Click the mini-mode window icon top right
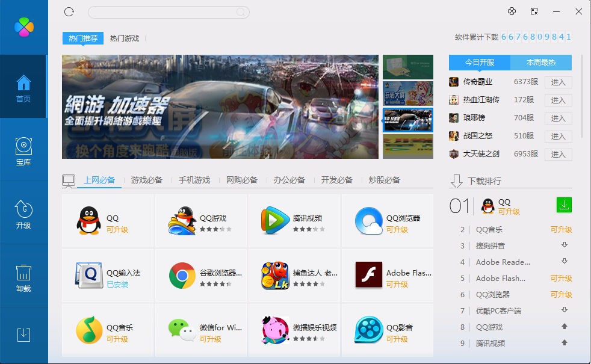591x364 pixels. 533,11
